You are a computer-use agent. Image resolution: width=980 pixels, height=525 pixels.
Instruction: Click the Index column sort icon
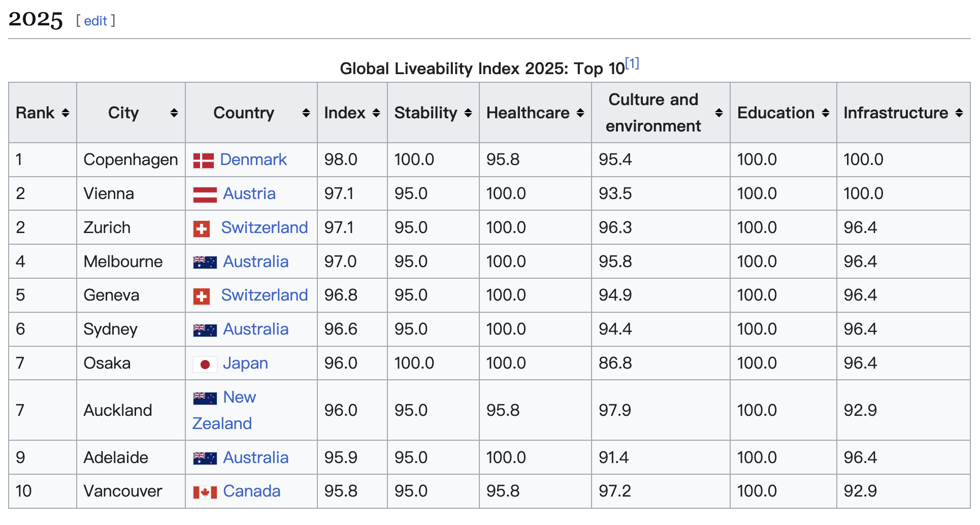[376, 113]
